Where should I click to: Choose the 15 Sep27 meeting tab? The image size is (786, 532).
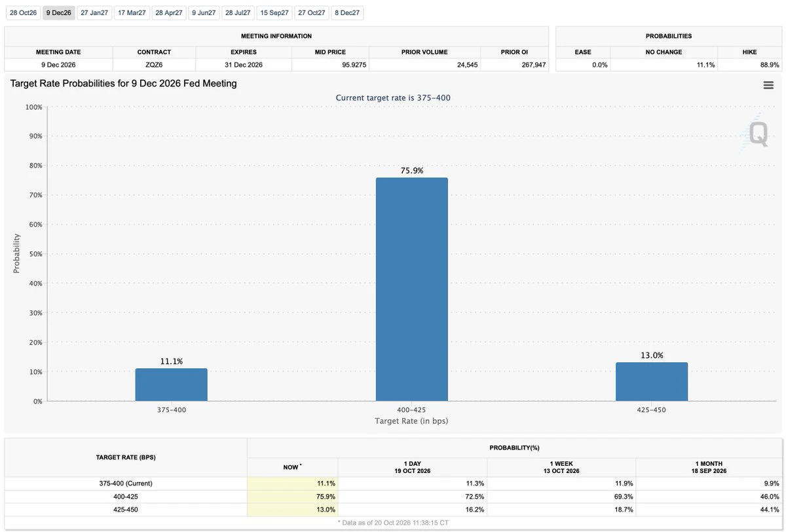pos(274,12)
